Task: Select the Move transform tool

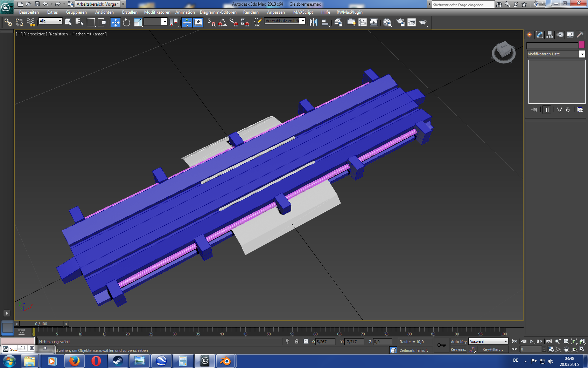Action: [115, 22]
